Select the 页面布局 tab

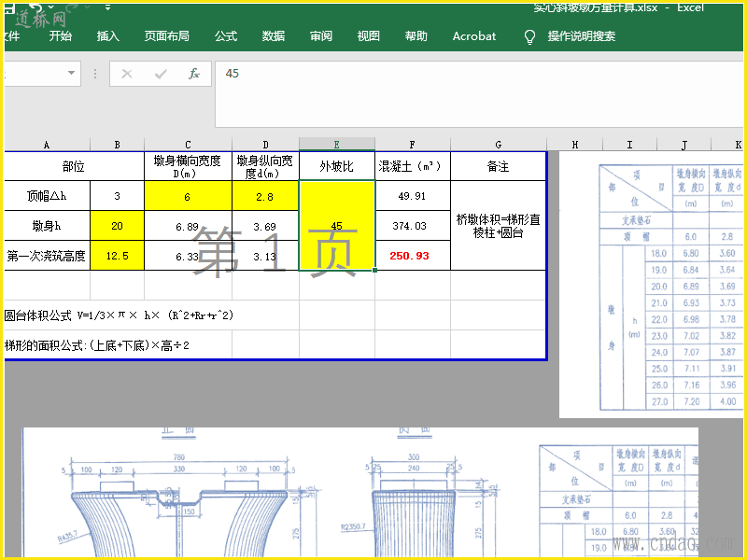(x=167, y=36)
